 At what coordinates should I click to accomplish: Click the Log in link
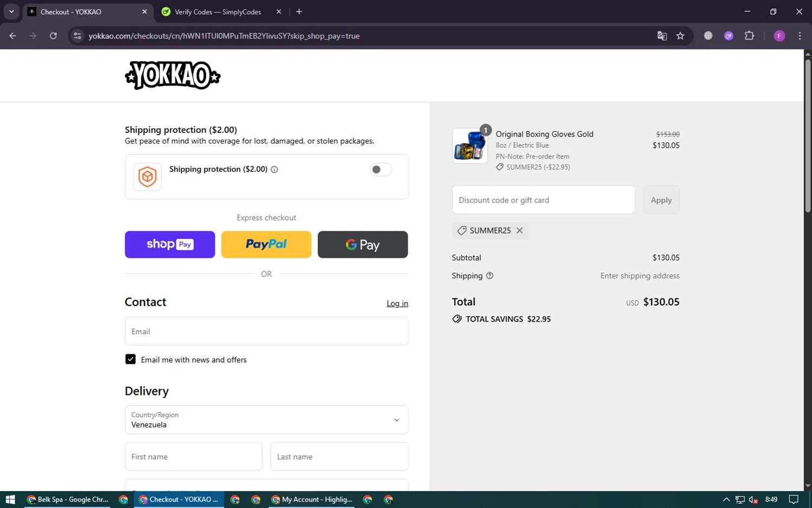pos(397,303)
